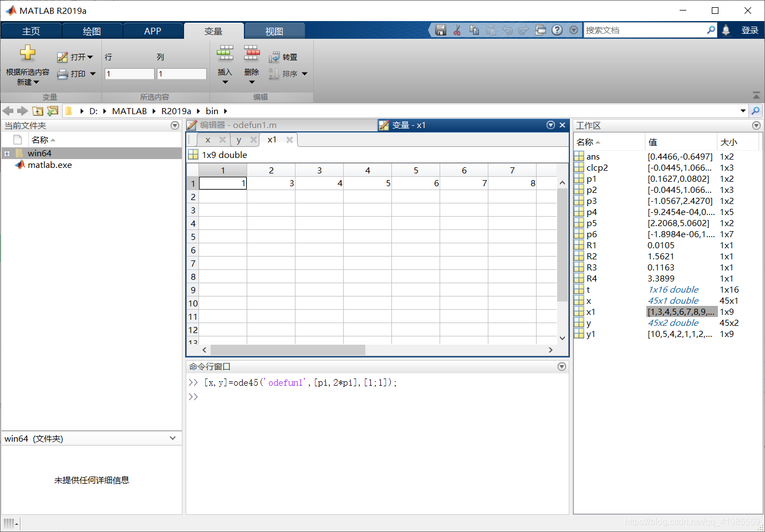Open the workspace panel actions menu

pos(756,126)
